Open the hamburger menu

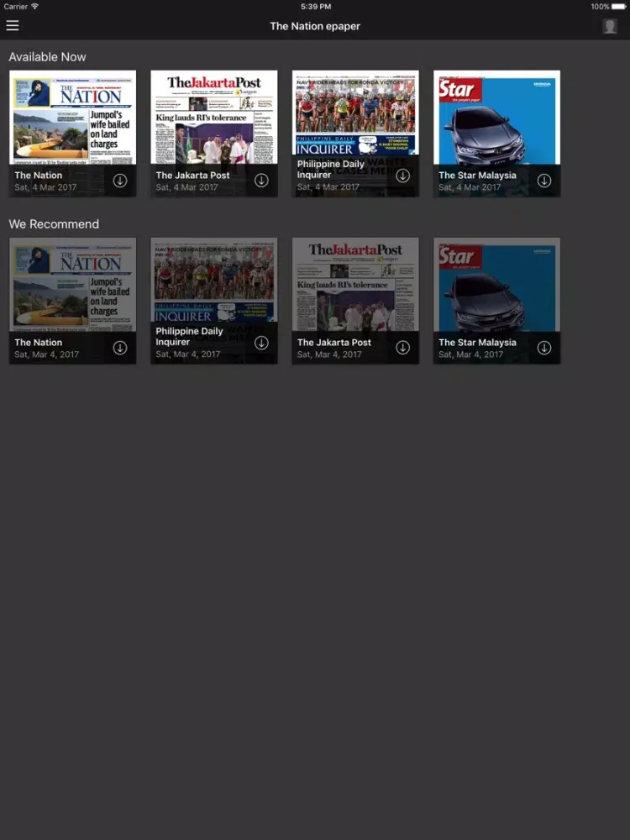pyautogui.click(x=13, y=26)
